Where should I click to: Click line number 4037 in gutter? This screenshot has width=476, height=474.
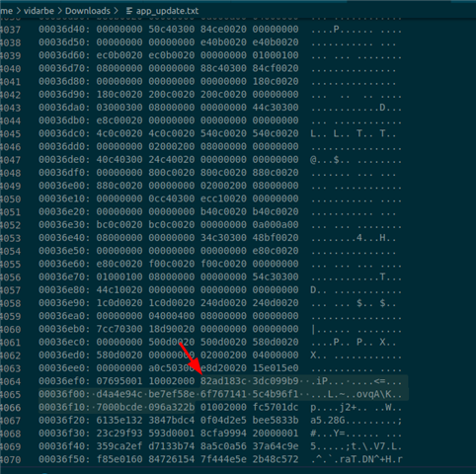coord(10,30)
